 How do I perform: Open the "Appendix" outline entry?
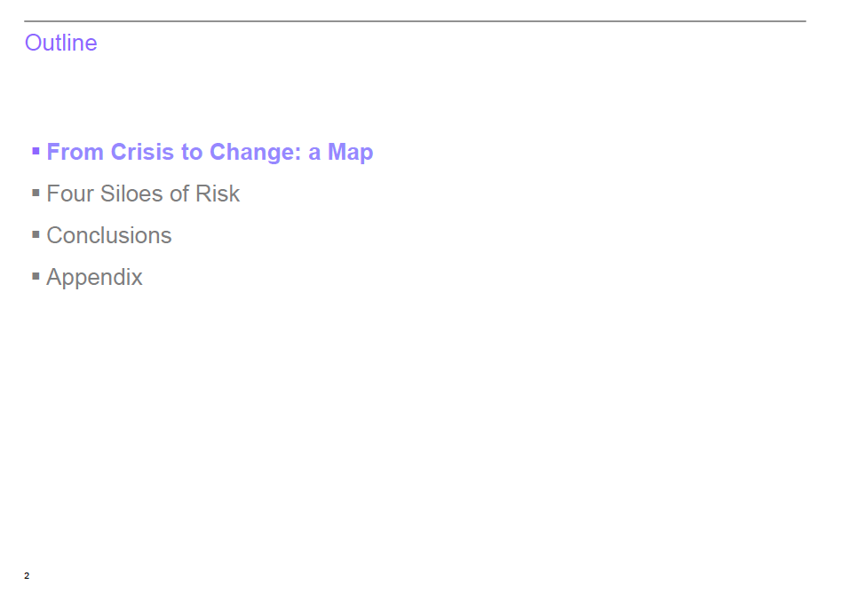94,277
